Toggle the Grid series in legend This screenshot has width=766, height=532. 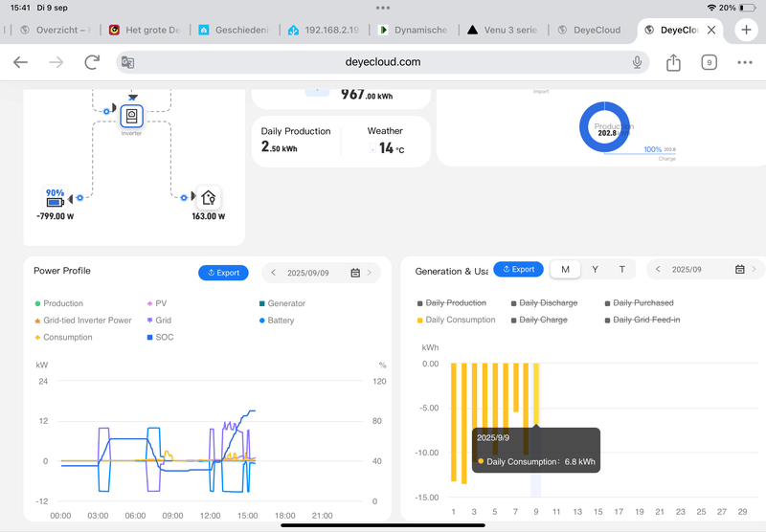pos(159,321)
